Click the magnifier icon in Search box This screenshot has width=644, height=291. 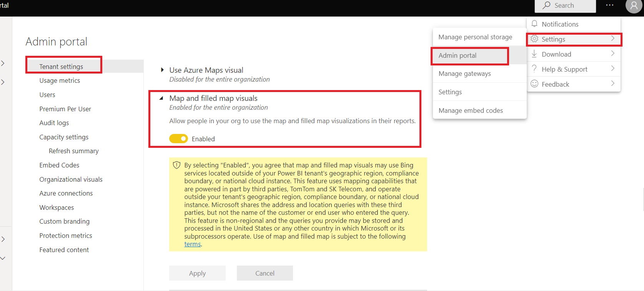[546, 5]
